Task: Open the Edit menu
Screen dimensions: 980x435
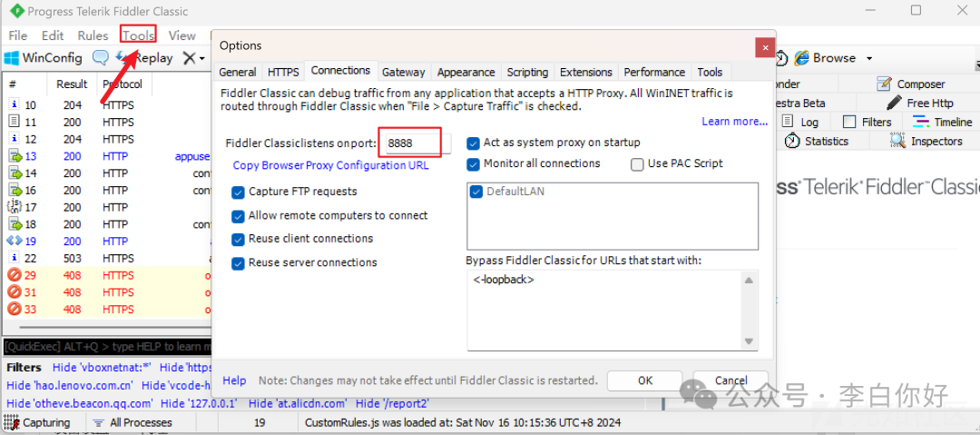Action: coord(54,35)
